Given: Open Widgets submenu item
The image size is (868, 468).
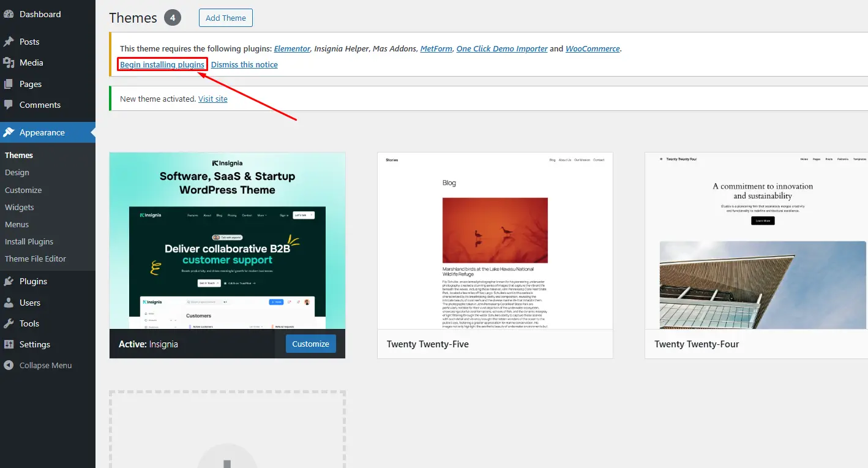Looking at the screenshot, I should [x=20, y=207].
